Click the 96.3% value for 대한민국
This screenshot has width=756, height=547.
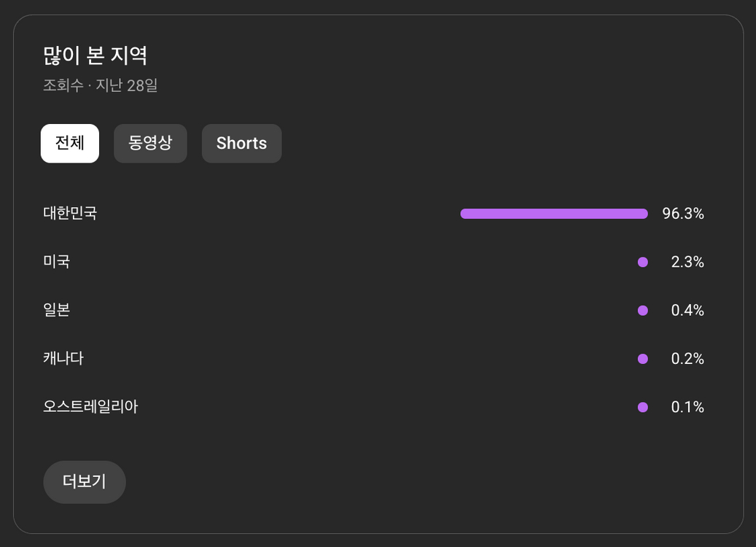pyautogui.click(x=685, y=213)
